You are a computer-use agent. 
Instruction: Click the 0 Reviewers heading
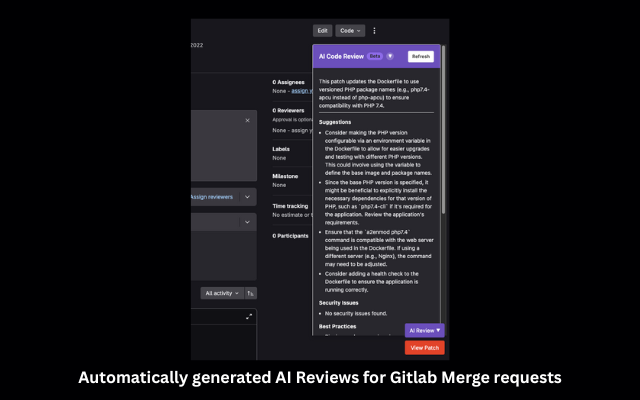click(x=288, y=110)
